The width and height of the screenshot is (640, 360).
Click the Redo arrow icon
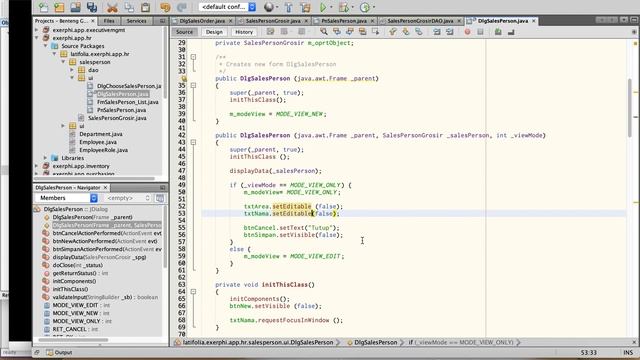tap(182, 7)
